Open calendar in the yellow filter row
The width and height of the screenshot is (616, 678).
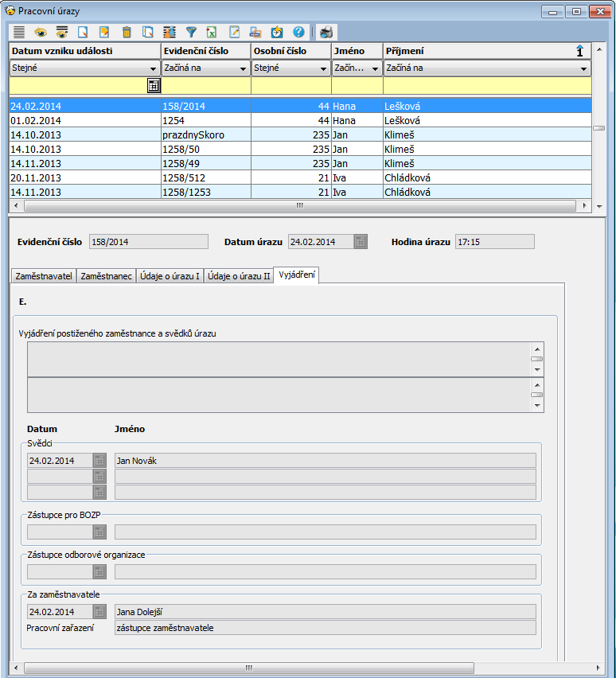(154, 86)
